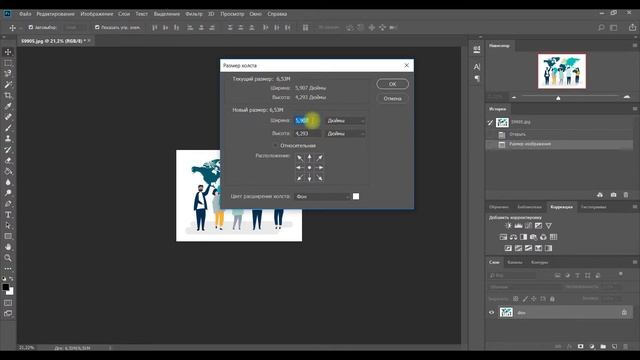Image resolution: width=640 pixels, height=360 pixels.
Task: Select the Eraser tool
Action: [x=8, y=160]
